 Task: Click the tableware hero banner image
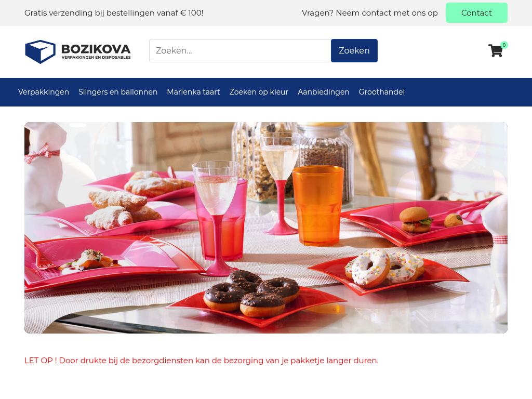point(266,228)
